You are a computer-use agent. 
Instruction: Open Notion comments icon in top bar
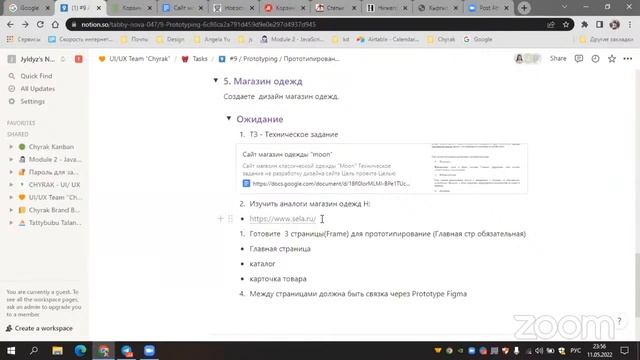coord(579,59)
